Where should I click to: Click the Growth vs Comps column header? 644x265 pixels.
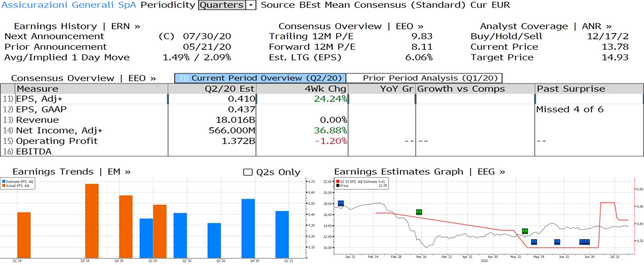pyautogui.click(x=475, y=89)
